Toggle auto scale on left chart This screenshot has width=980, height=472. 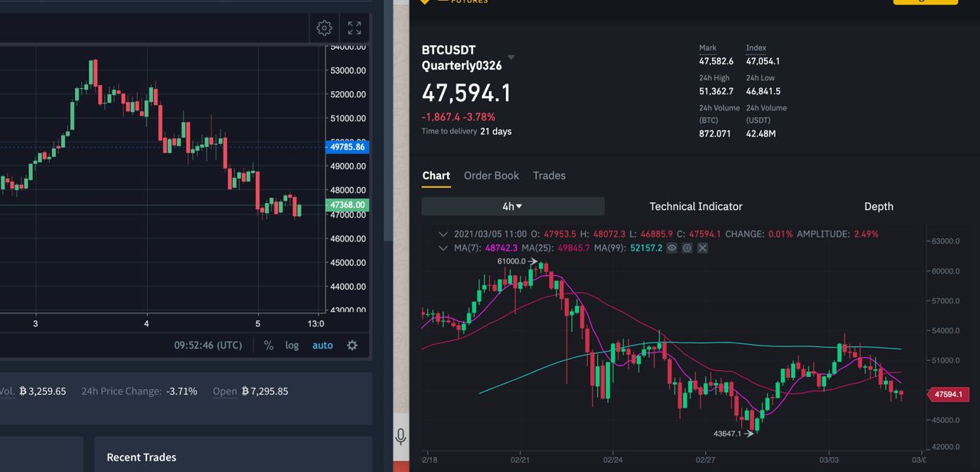tap(322, 346)
